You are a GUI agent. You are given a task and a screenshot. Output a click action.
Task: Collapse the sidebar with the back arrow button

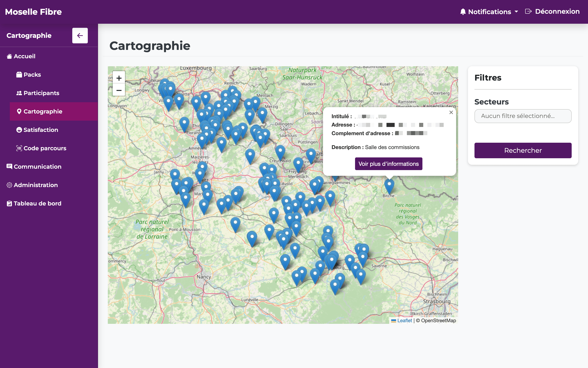pos(80,36)
